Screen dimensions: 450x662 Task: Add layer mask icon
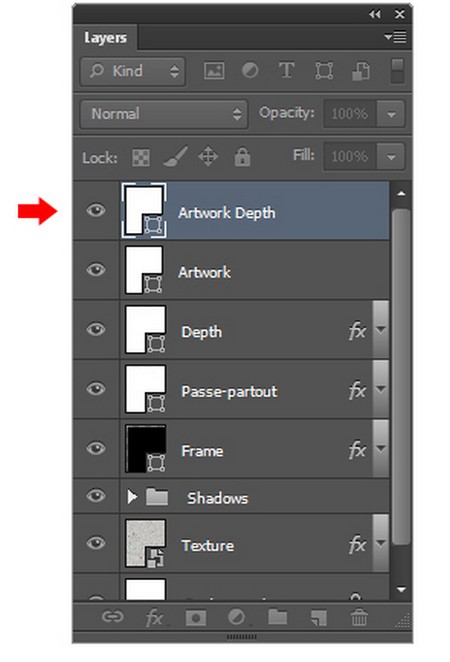coord(196,618)
